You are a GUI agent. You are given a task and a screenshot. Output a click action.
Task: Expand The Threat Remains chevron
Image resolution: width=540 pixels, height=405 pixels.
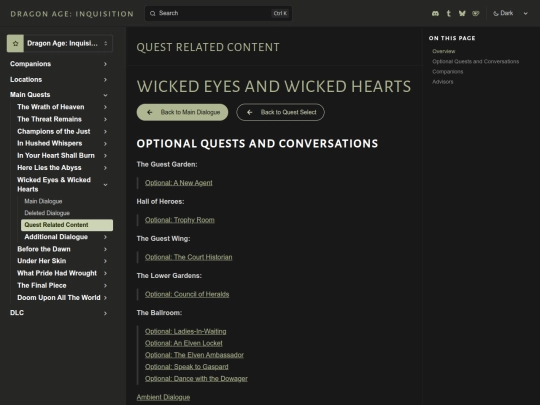(105, 120)
